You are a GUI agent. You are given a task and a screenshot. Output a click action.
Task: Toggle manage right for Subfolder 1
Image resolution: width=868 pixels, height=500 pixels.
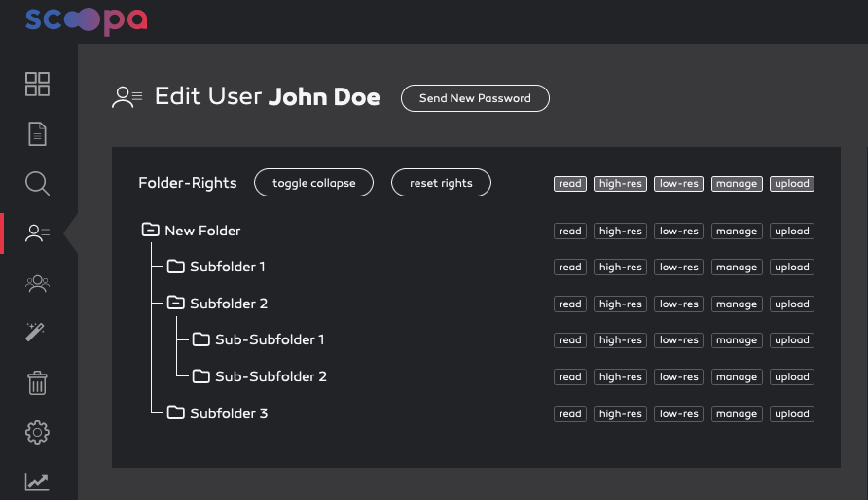tap(737, 268)
